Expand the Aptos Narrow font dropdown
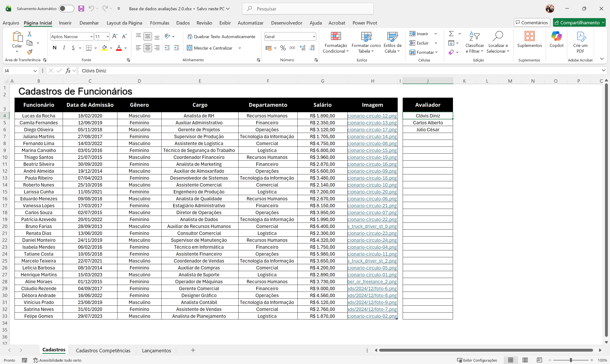Viewport: 610px width, 364px height. (91, 36)
